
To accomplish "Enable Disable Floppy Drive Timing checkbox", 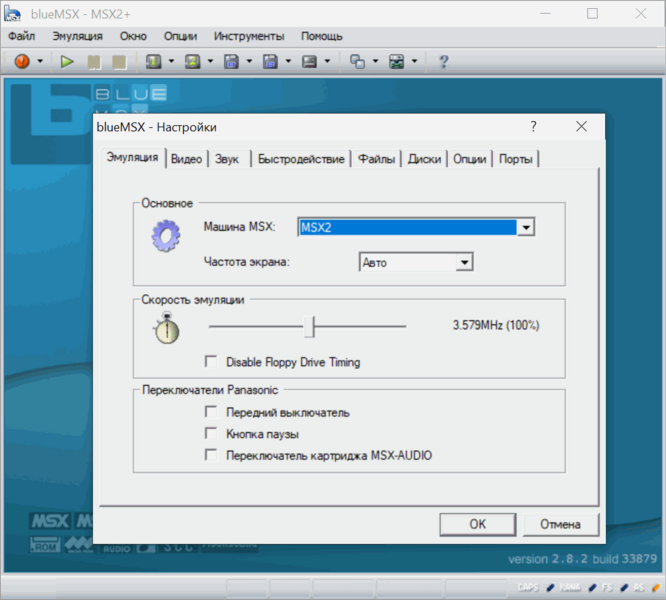I will pos(211,362).
